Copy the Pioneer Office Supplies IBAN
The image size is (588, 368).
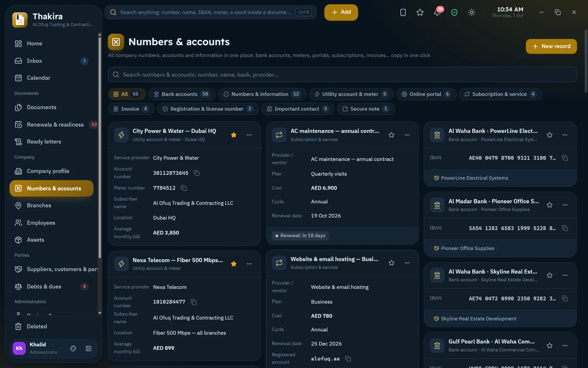pyautogui.click(x=565, y=228)
